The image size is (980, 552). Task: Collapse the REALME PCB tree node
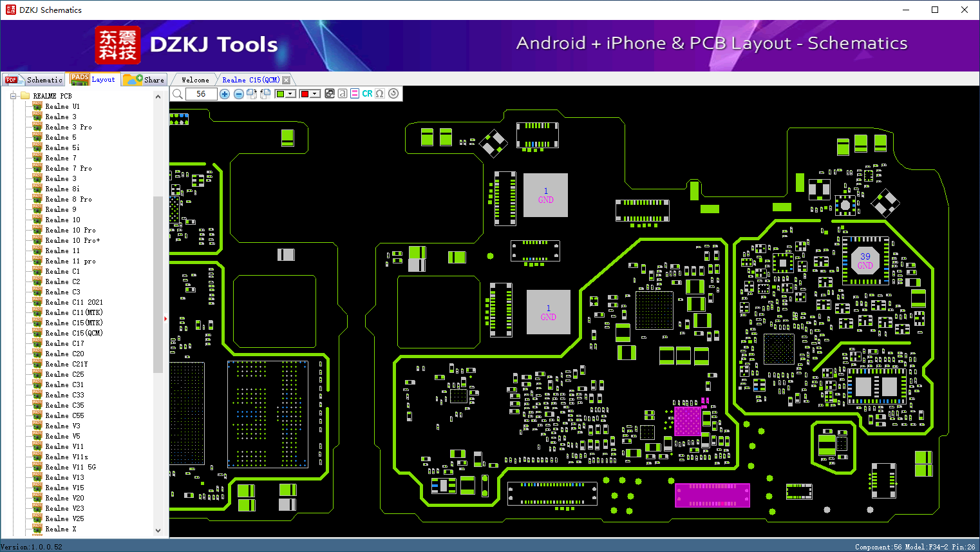[x=13, y=96]
